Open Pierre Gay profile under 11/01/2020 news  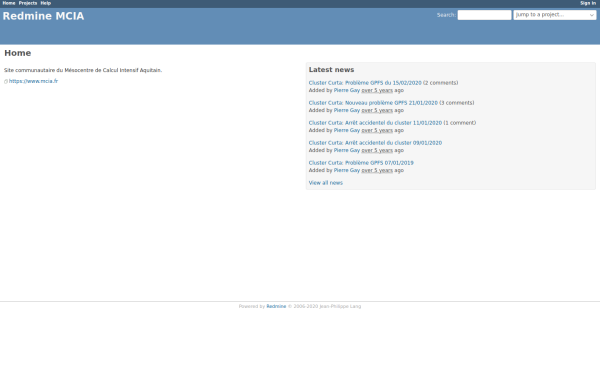click(347, 130)
